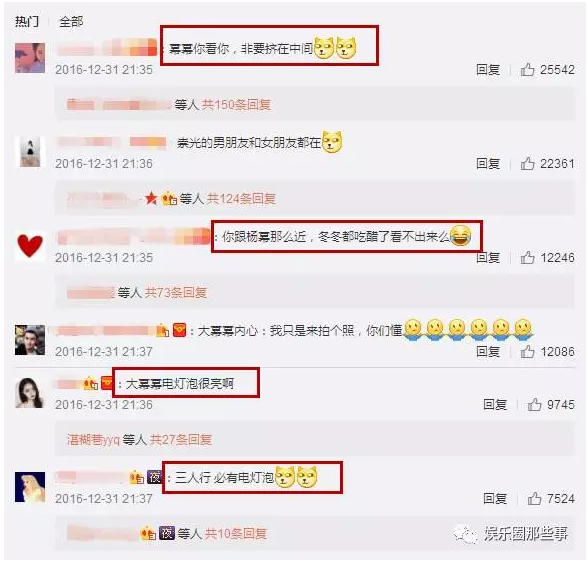Screen dimensions: 588x566
Task: Click the red envelope badge on 21:37 comment
Action: [179, 330]
